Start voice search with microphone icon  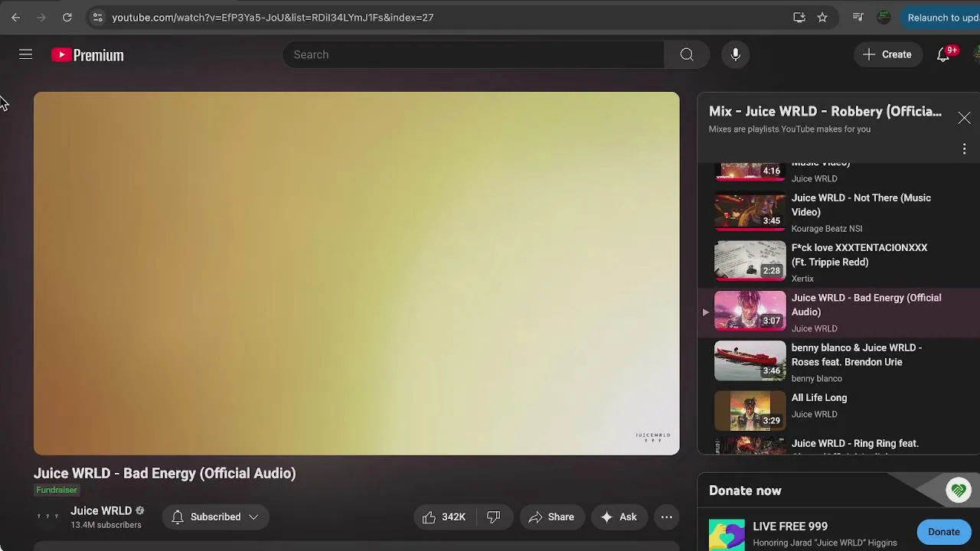point(735,54)
